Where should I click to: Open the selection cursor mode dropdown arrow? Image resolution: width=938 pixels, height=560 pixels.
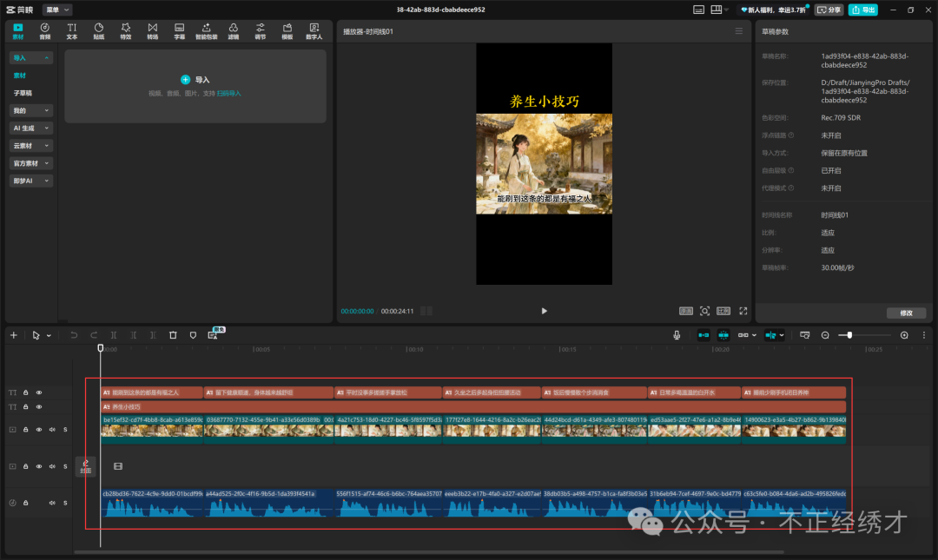click(49, 336)
